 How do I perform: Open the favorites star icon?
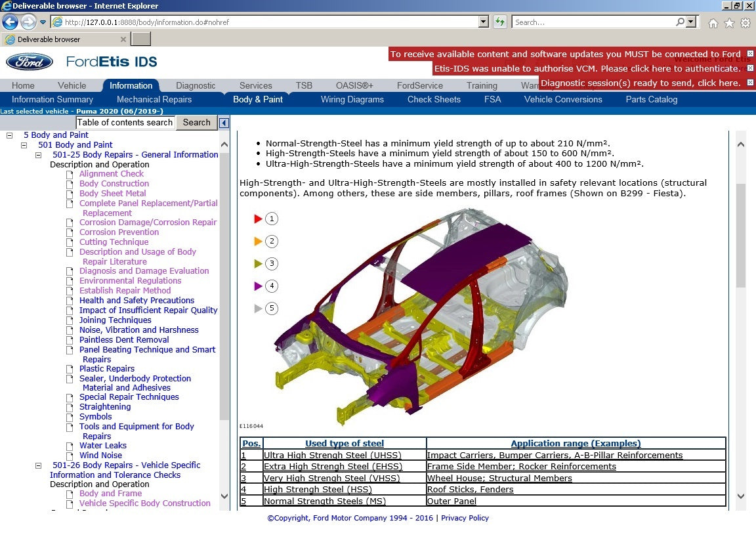point(729,23)
